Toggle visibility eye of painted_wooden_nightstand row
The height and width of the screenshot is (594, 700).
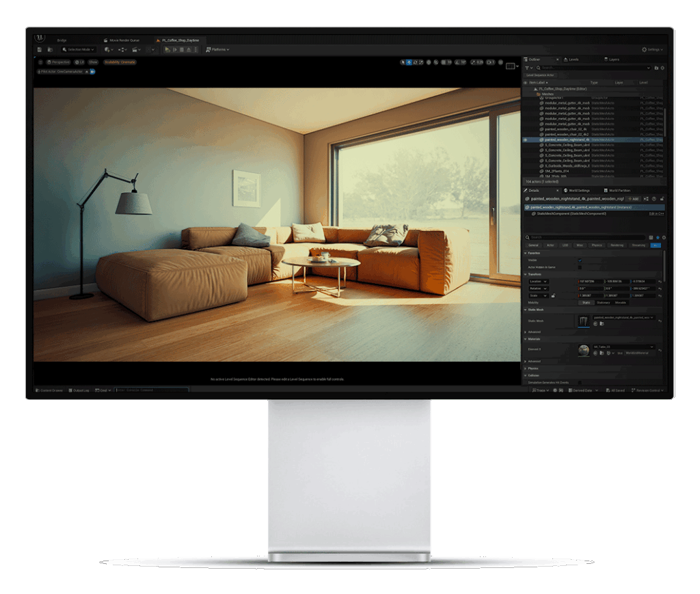tap(526, 139)
